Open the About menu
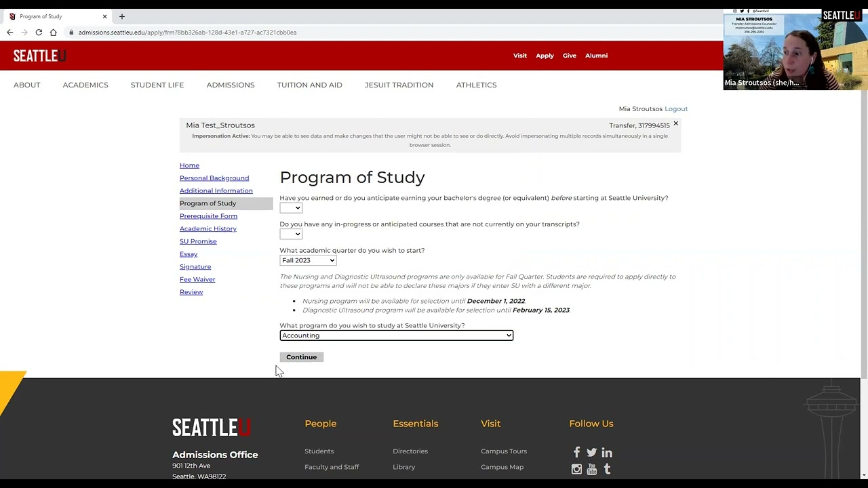The height and width of the screenshot is (488, 868). click(27, 85)
